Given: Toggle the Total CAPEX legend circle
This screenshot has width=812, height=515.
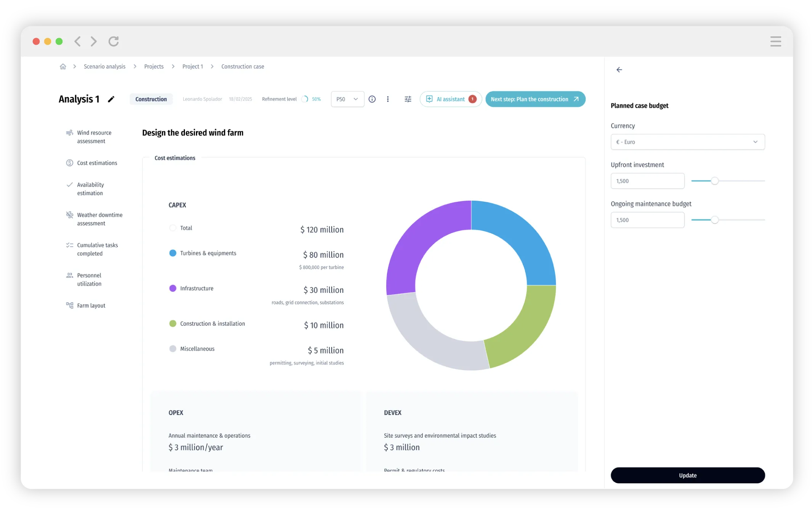Looking at the screenshot, I should tap(173, 228).
